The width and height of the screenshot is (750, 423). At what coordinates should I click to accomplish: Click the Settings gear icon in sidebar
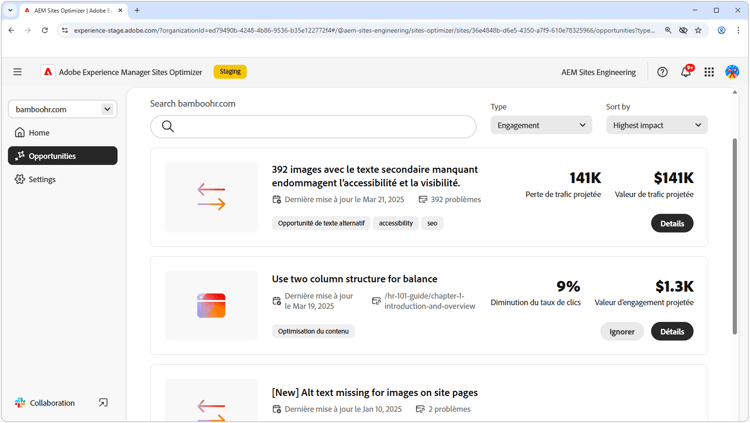coord(20,179)
